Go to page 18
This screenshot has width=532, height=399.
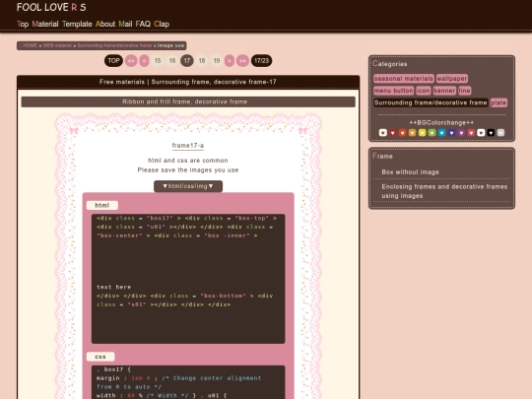click(202, 61)
